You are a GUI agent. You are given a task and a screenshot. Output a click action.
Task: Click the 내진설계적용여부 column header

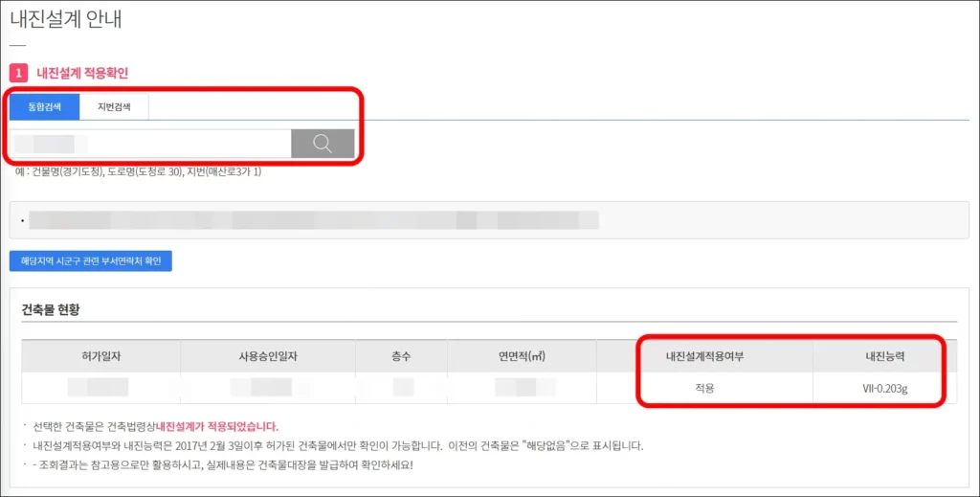coord(704,356)
